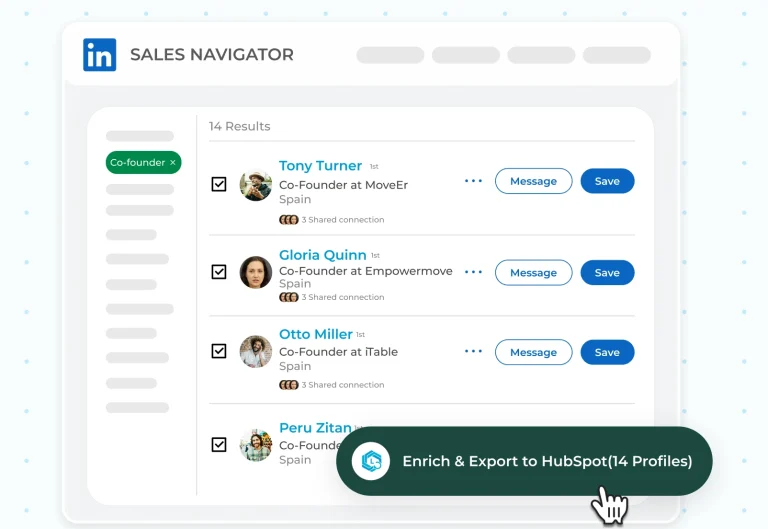
Task: Uncheck the Tony Turner checkbox
Action: tap(219, 185)
